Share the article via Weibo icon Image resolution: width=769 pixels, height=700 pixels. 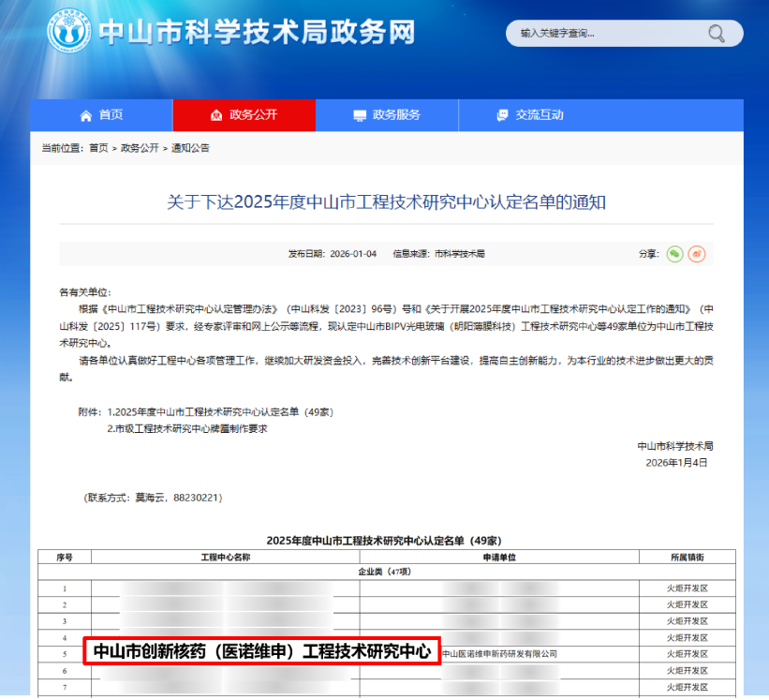(x=697, y=254)
